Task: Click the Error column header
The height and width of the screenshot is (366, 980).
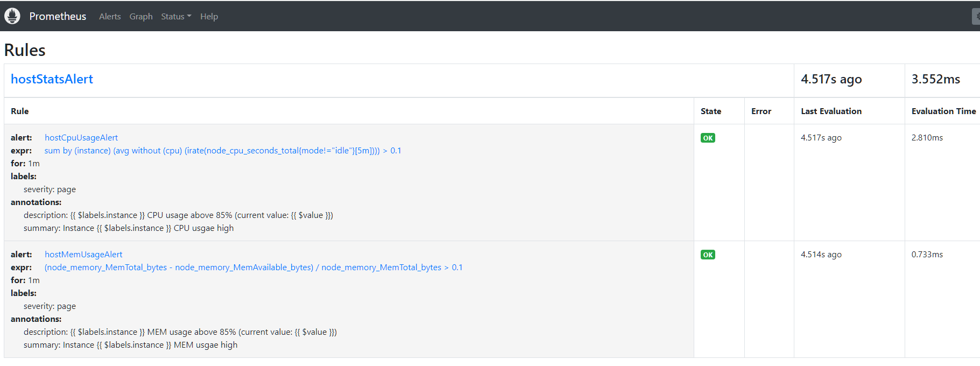Action: 761,111
